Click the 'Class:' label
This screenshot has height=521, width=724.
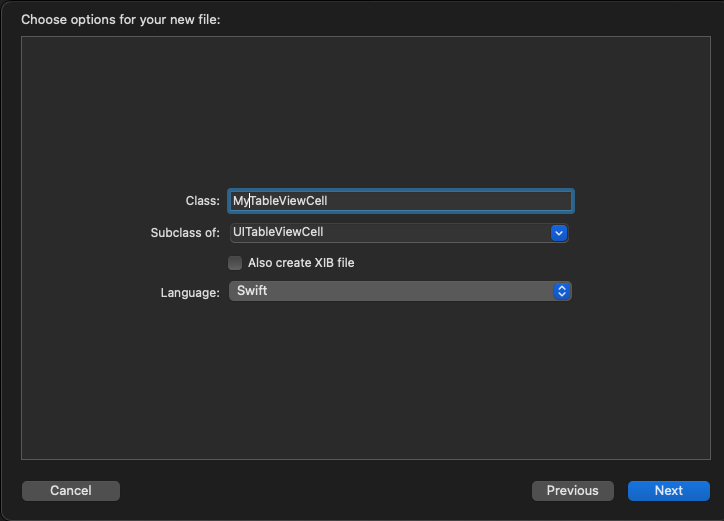point(203,201)
